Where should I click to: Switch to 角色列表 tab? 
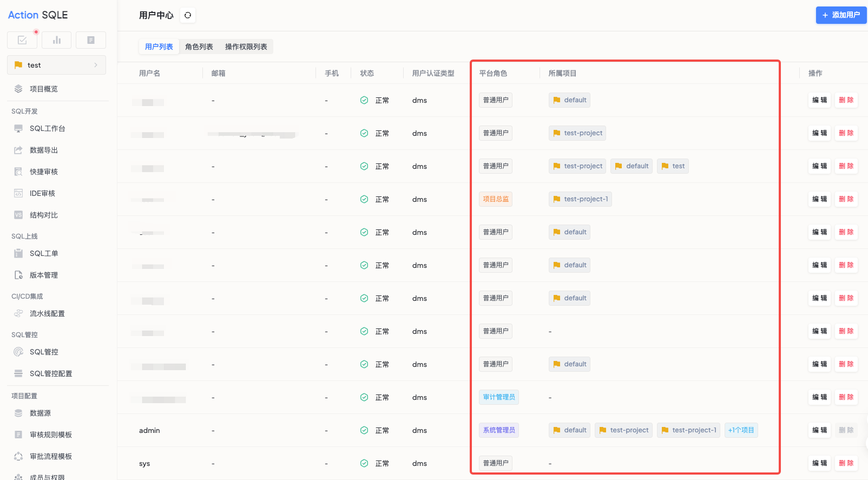coord(199,47)
